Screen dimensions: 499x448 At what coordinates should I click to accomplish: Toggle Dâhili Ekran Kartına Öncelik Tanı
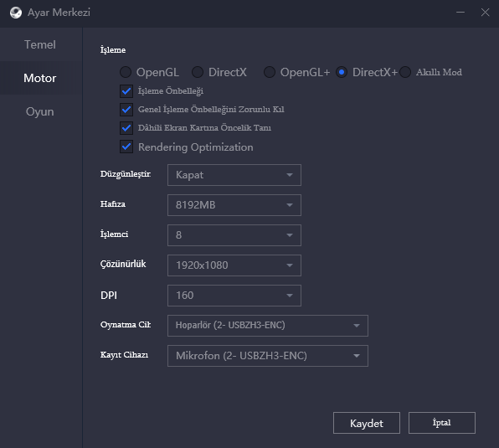pyautogui.click(x=126, y=128)
